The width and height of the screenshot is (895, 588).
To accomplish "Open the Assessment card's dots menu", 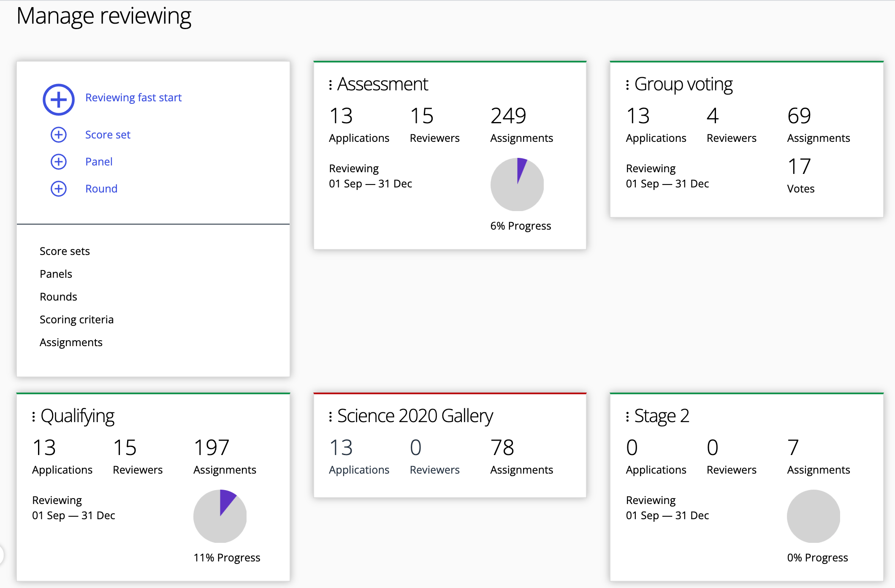I will [x=331, y=85].
